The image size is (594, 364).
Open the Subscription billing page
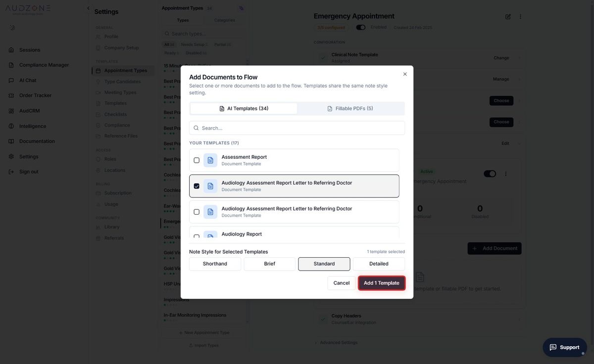pyautogui.click(x=118, y=193)
